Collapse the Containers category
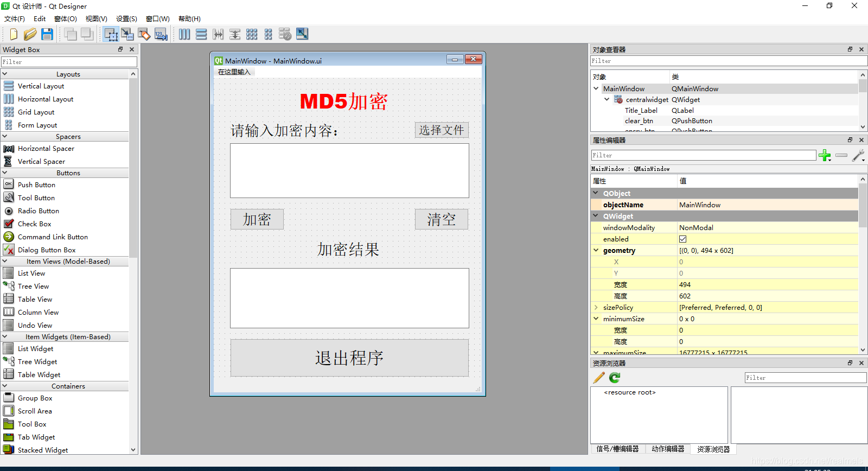Image resolution: width=868 pixels, height=471 pixels. (5, 386)
